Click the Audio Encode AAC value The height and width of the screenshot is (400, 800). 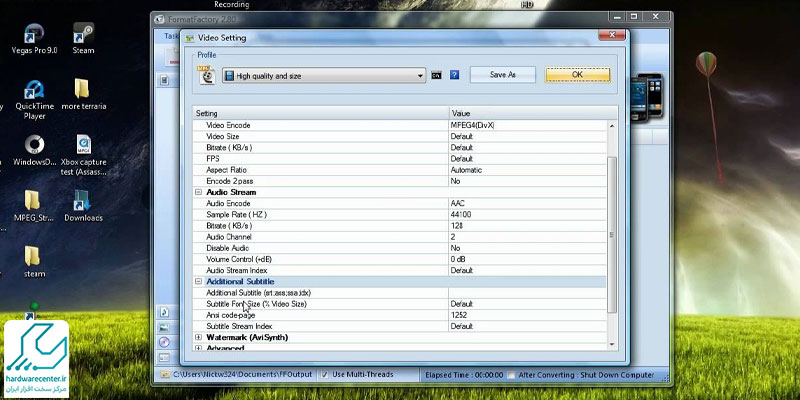point(528,204)
